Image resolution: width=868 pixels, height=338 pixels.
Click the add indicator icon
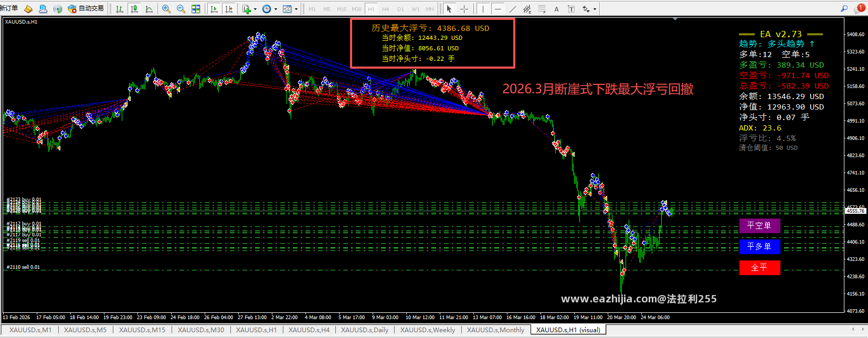pyautogui.click(x=247, y=9)
